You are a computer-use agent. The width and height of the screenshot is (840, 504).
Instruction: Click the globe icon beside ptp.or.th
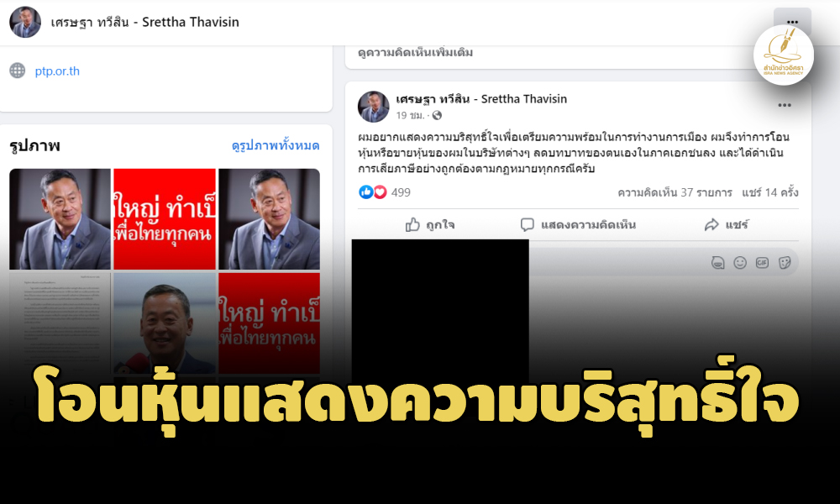pos(17,71)
